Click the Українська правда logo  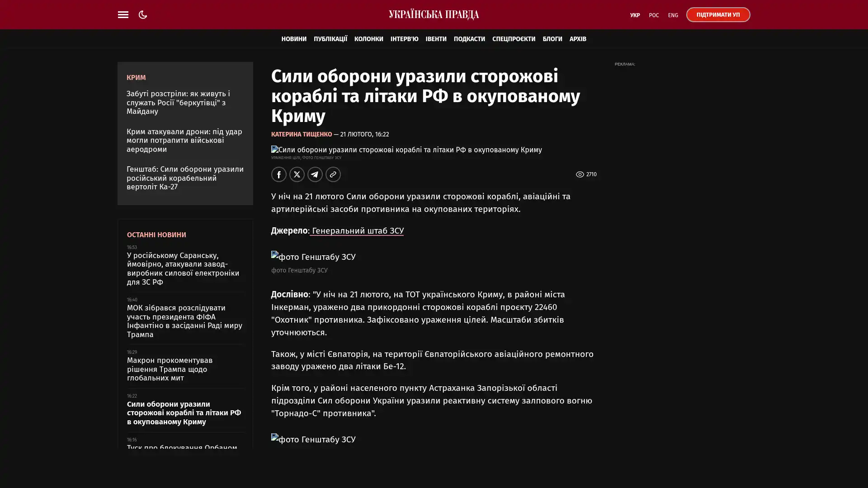tap(434, 15)
